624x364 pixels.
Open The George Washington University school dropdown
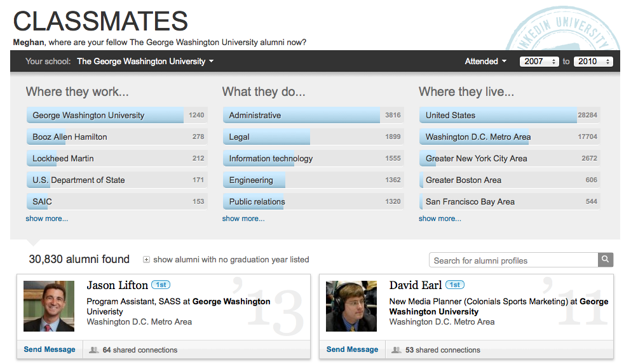coord(146,61)
